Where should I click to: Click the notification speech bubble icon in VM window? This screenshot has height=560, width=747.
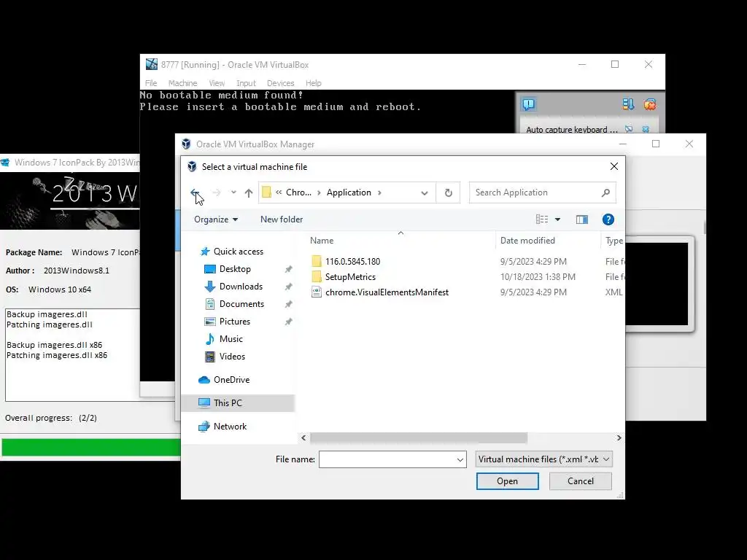click(529, 104)
